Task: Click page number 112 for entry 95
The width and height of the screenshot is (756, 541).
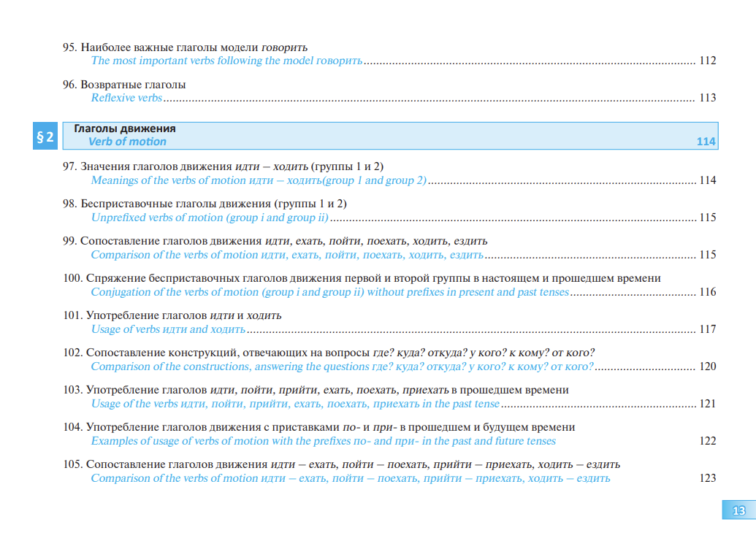Action: click(x=707, y=61)
